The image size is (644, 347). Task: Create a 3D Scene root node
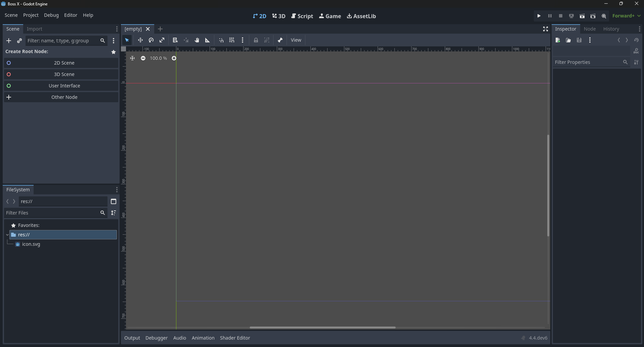click(x=61, y=74)
